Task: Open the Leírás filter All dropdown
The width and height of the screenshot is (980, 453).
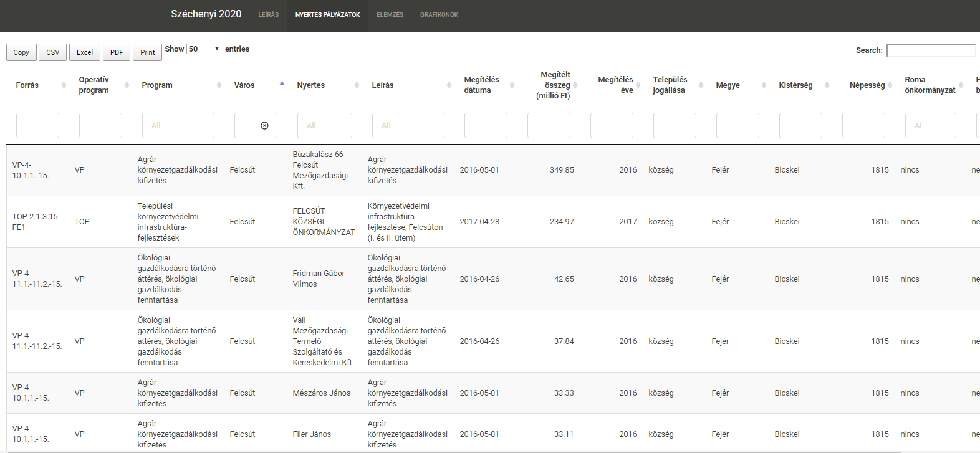Action: 408,126
